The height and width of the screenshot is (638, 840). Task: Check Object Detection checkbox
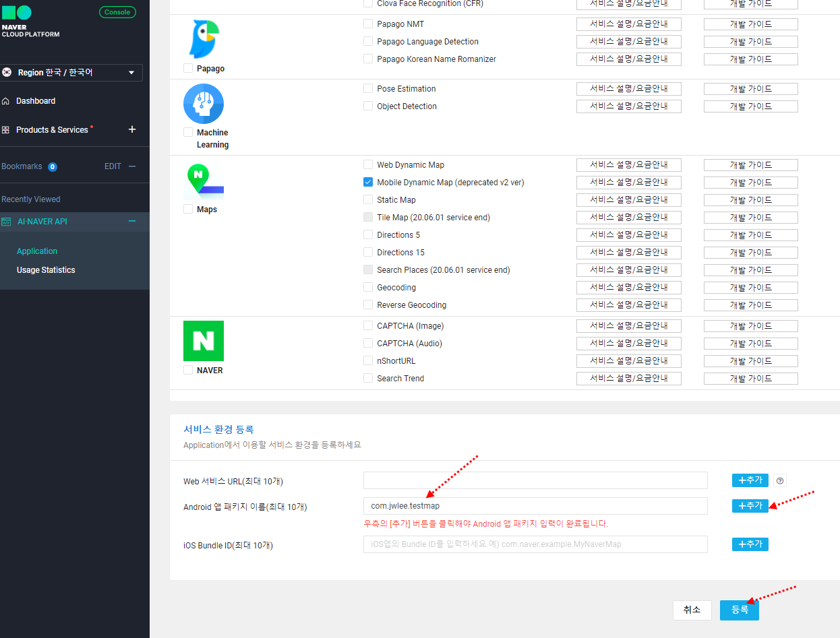(x=368, y=106)
